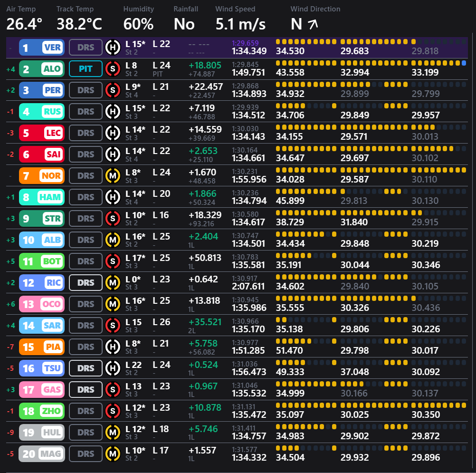
Task: Click the hard tyre icon in HAM row
Action: click(x=113, y=197)
